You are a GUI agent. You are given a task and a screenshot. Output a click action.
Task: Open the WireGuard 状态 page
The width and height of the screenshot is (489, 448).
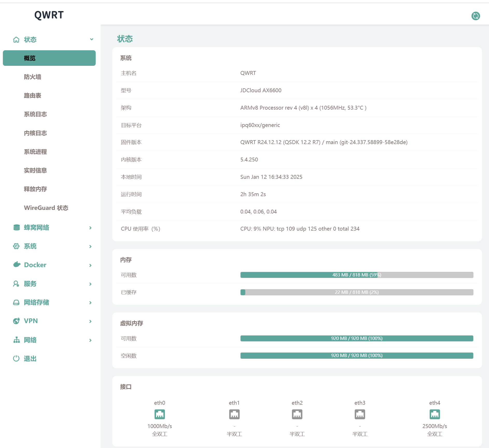pos(46,208)
